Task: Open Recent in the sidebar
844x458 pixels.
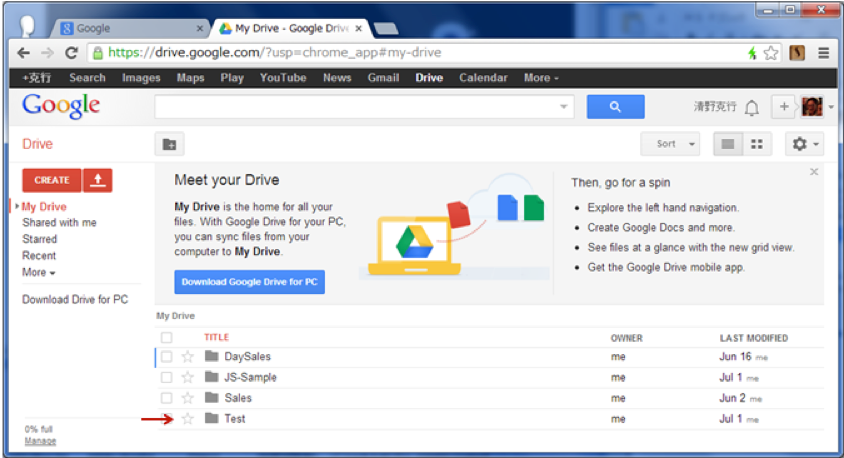Action: click(39, 255)
